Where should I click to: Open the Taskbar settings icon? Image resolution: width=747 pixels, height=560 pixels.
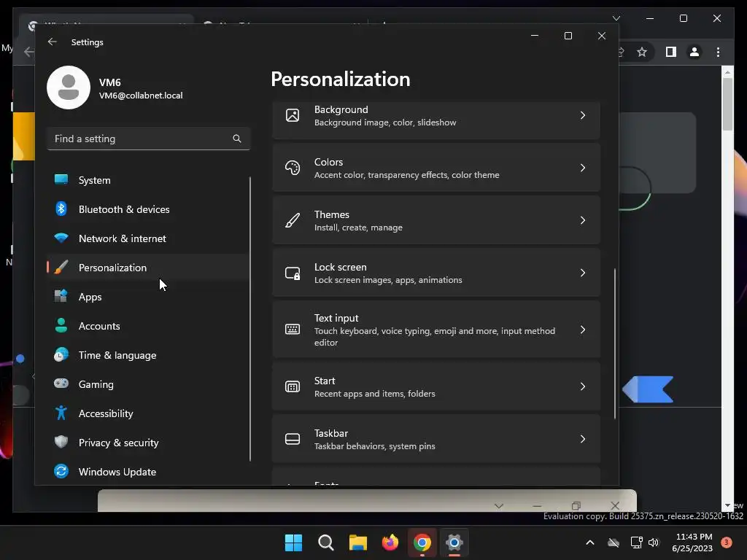coord(293,439)
